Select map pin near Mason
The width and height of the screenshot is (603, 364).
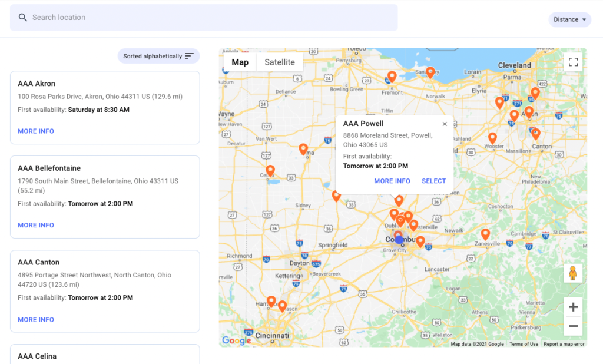pos(282,306)
